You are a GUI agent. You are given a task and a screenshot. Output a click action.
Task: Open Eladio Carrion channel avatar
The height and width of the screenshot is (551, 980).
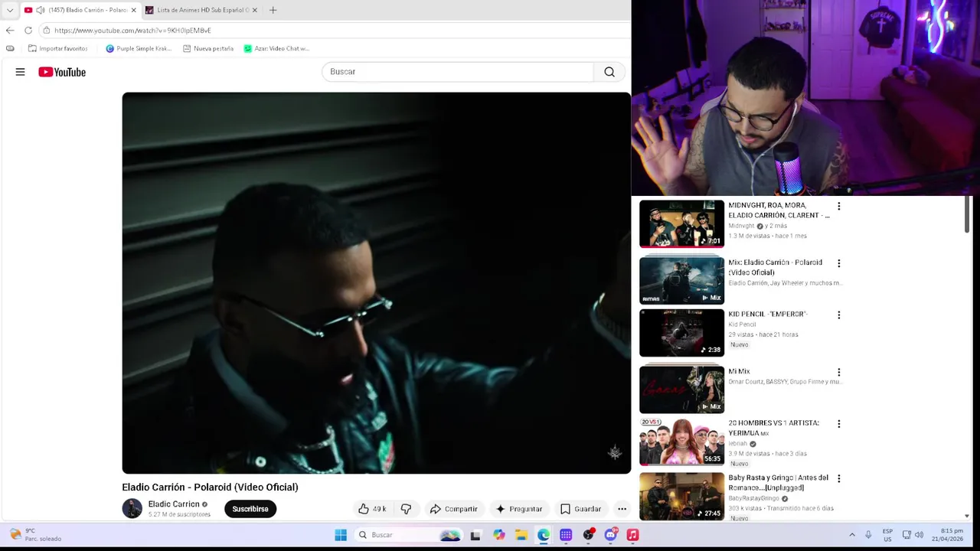click(x=132, y=508)
